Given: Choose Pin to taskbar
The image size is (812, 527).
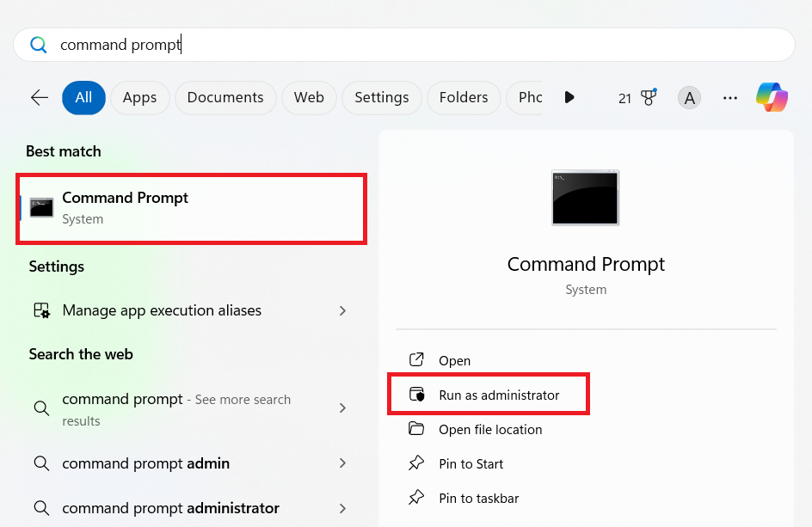Looking at the screenshot, I should click(478, 498).
